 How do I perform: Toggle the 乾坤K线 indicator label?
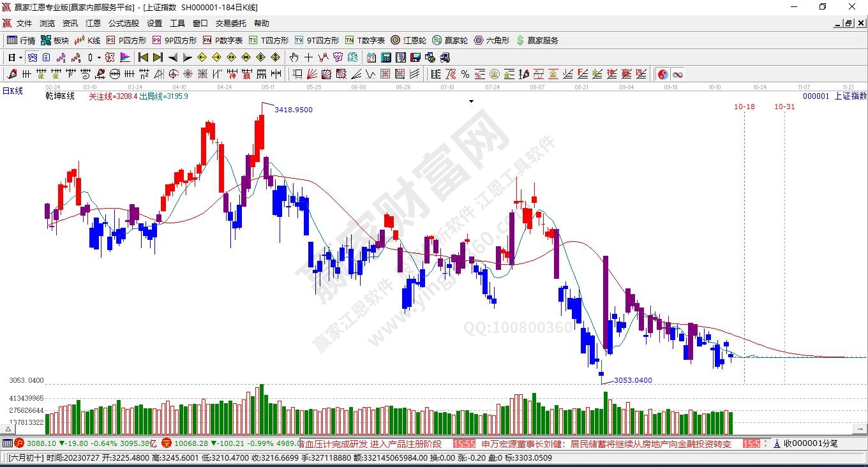[x=60, y=96]
